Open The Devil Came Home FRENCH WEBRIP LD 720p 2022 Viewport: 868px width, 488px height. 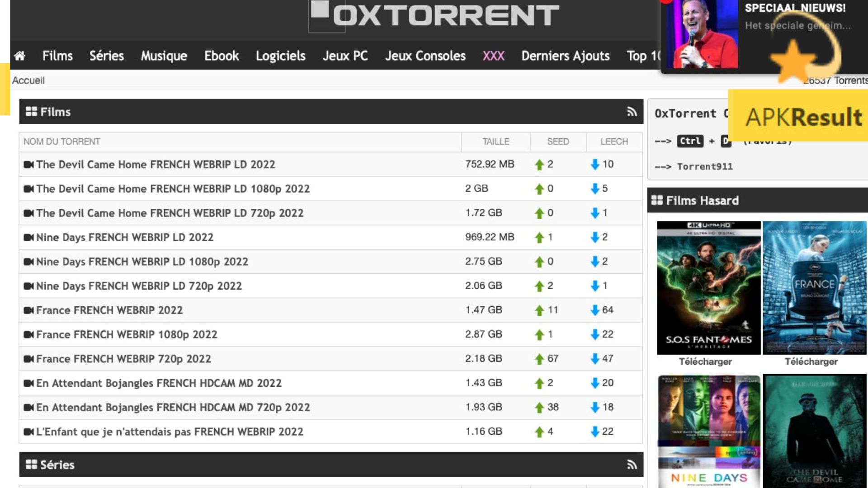[170, 213]
